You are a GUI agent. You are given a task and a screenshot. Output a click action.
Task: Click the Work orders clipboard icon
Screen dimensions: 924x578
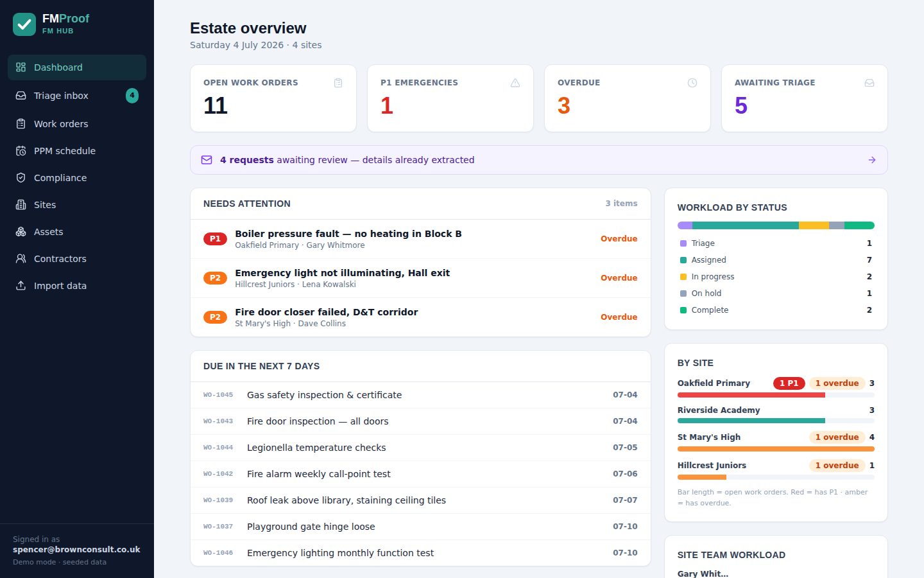coord(21,124)
